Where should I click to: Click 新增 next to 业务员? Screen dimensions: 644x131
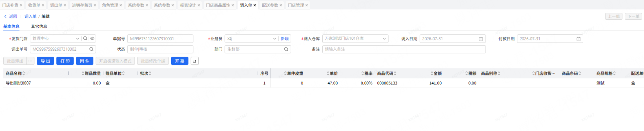click(285, 39)
